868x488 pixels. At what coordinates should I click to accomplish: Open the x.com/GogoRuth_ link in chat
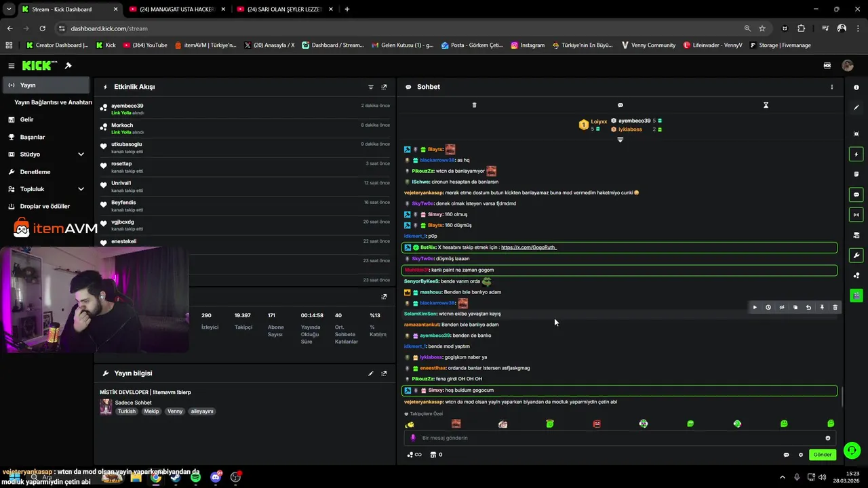click(529, 247)
